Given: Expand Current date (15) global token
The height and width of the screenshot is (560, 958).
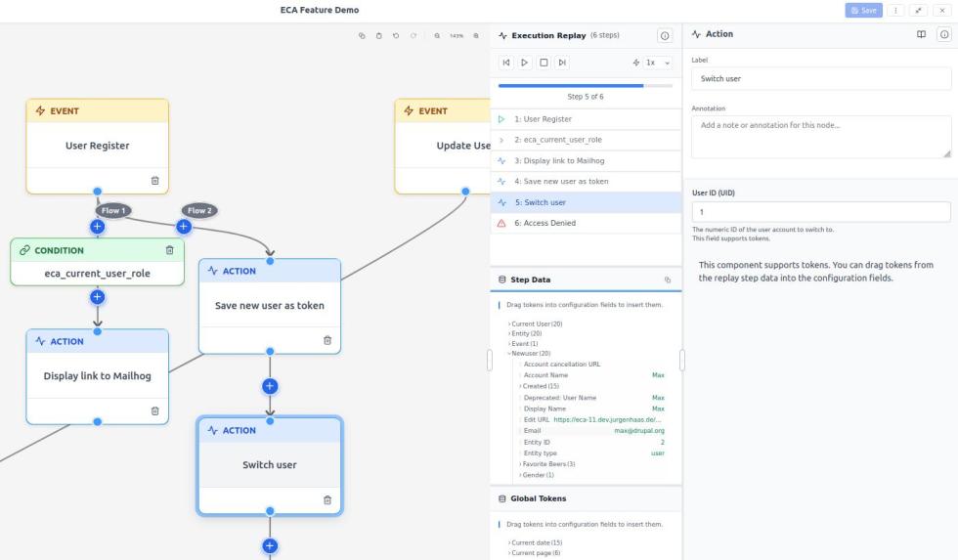Looking at the screenshot, I should point(536,542).
